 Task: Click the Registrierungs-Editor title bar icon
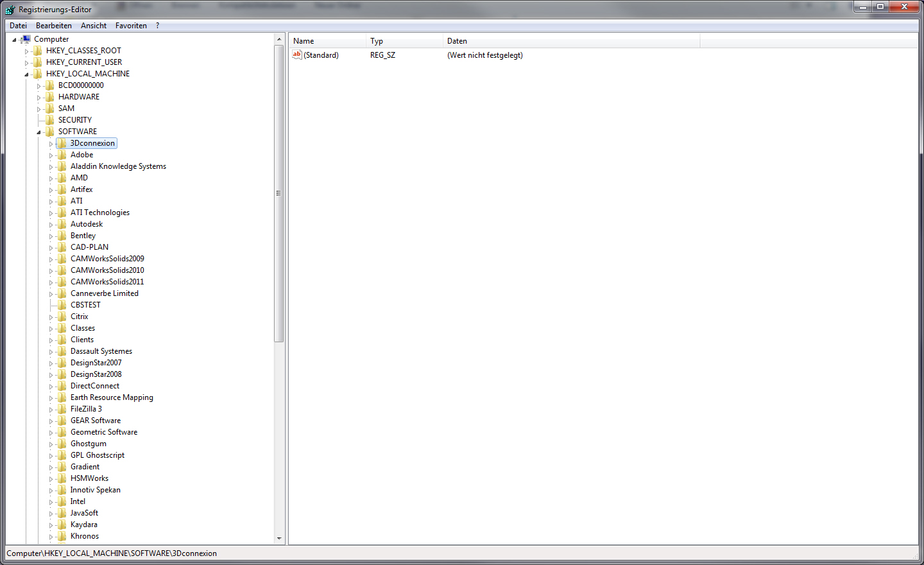[x=10, y=10]
